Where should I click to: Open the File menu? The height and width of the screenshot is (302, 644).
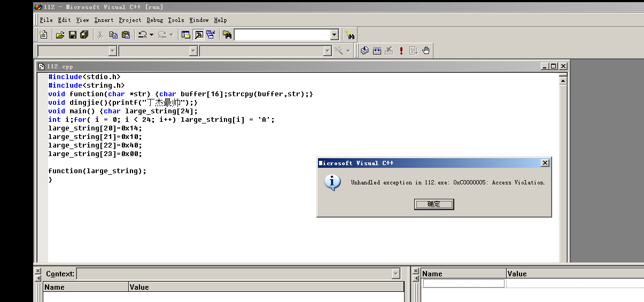(46, 20)
